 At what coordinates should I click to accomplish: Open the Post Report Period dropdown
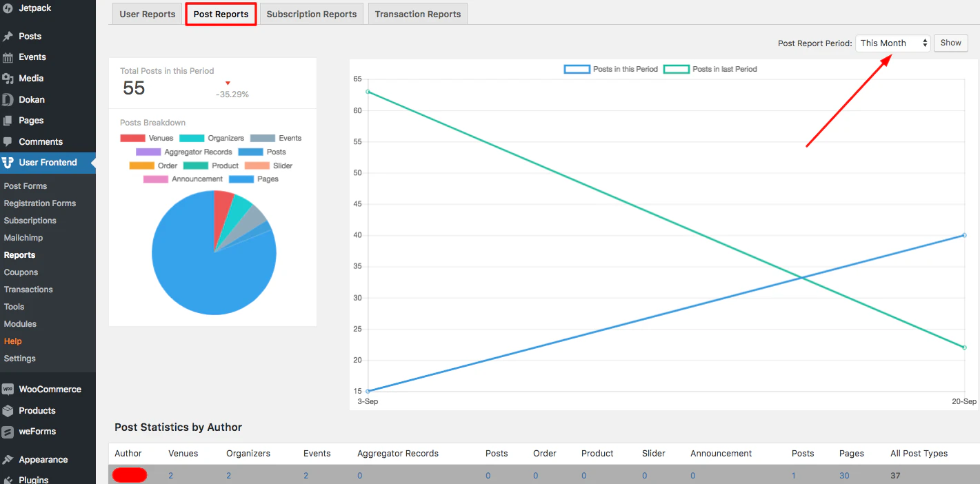coord(893,43)
